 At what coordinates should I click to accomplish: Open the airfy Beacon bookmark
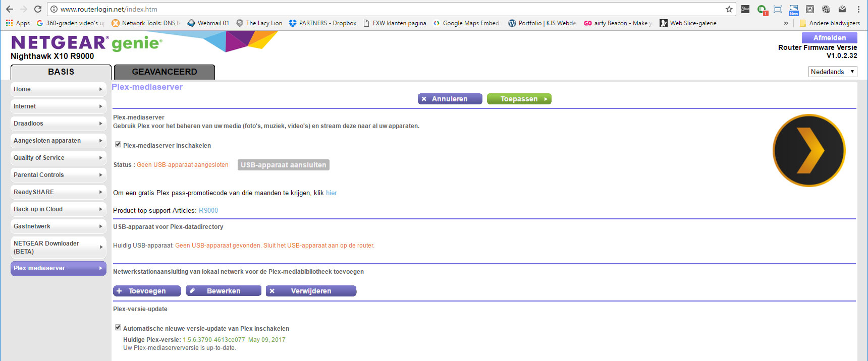(x=618, y=23)
